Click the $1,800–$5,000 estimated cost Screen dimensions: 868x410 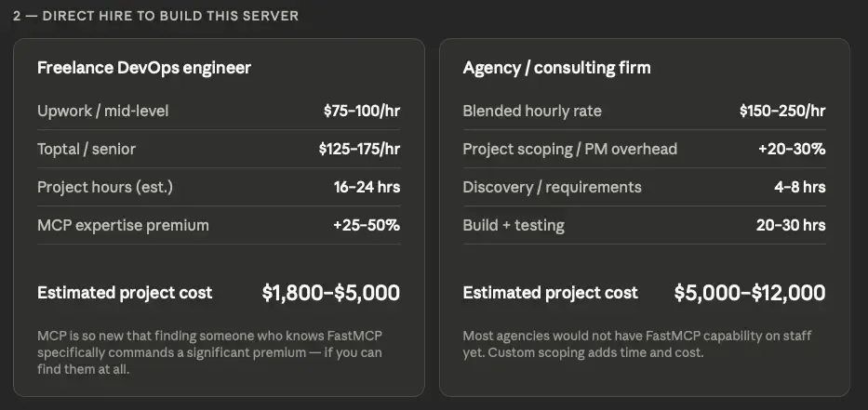pyautogui.click(x=330, y=293)
